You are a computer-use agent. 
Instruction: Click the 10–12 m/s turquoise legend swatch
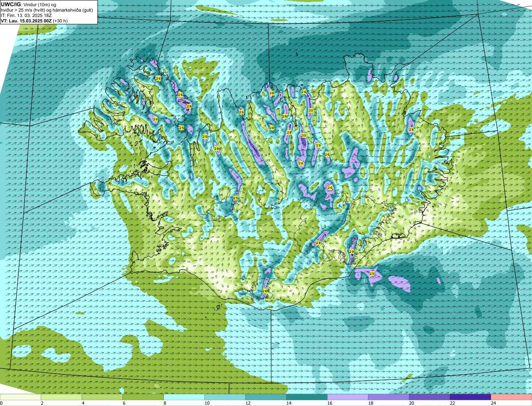coord(225,397)
